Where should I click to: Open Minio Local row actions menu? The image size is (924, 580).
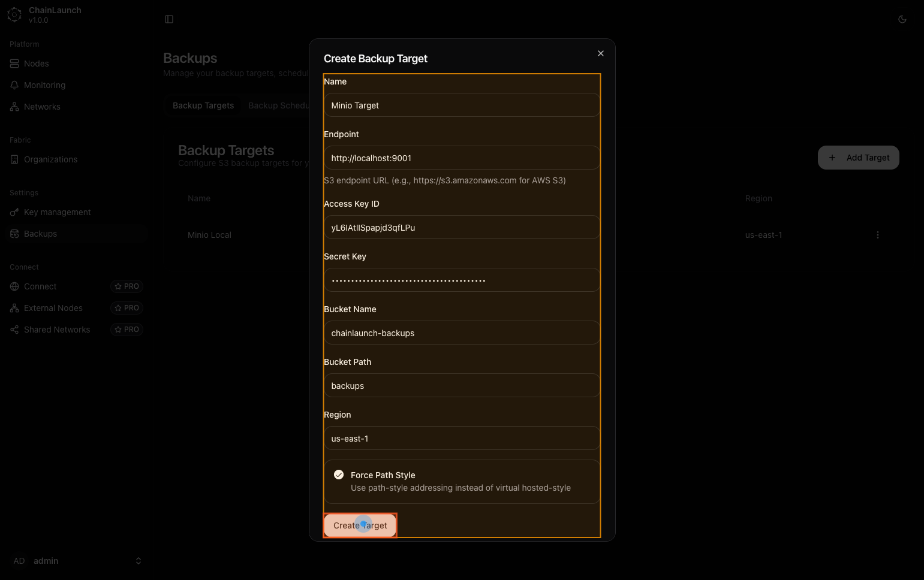click(877, 235)
